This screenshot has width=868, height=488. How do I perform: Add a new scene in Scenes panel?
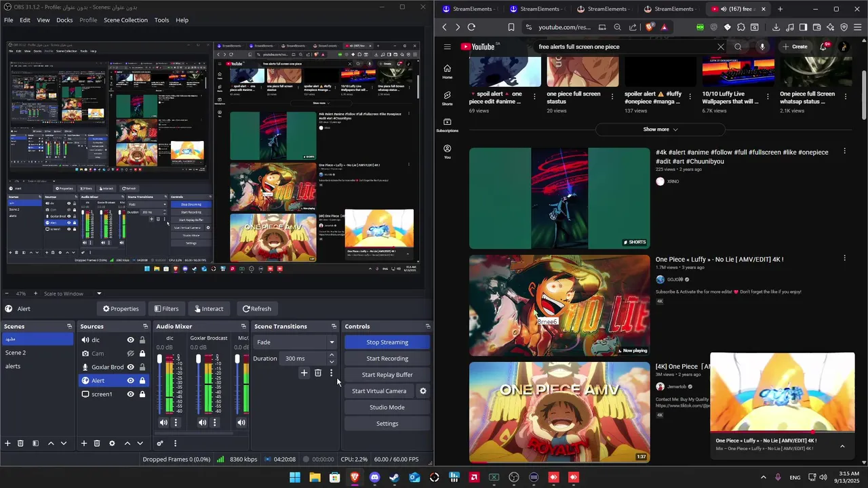[7, 443]
